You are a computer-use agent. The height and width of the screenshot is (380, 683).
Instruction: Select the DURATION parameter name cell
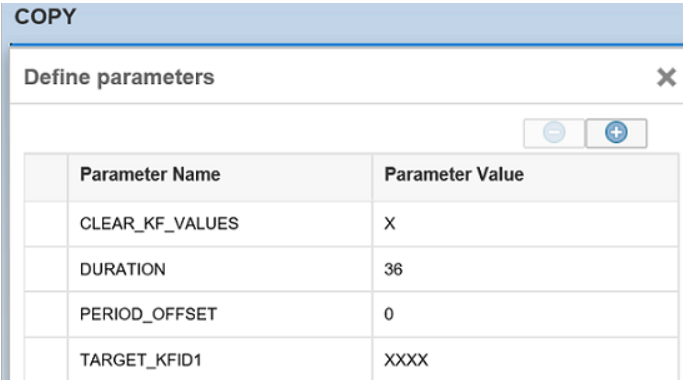pyautogui.click(x=220, y=269)
